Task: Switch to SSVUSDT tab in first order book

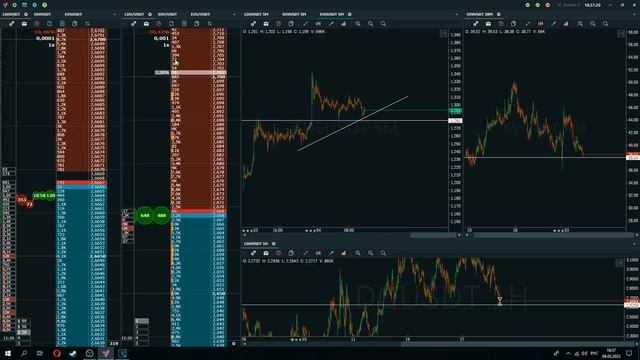Action: (x=42, y=14)
